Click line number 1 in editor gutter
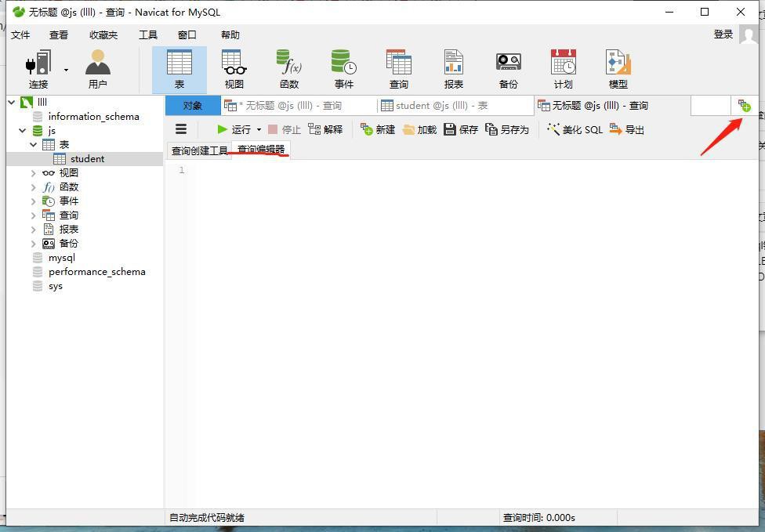This screenshot has width=765, height=532. click(x=182, y=170)
